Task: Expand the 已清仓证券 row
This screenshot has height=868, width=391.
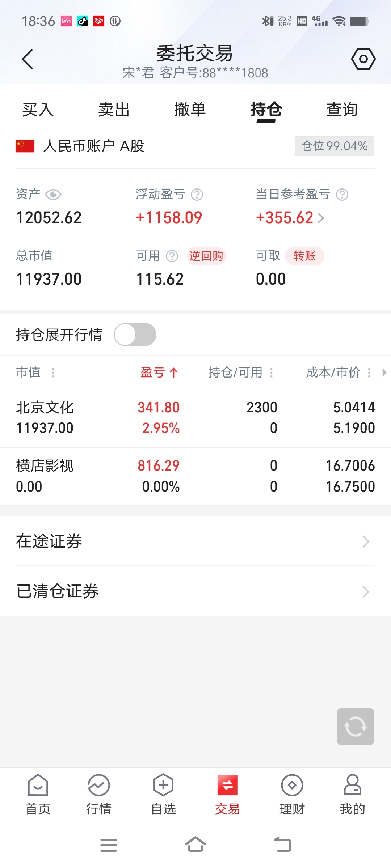Action: (x=195, y=591)
